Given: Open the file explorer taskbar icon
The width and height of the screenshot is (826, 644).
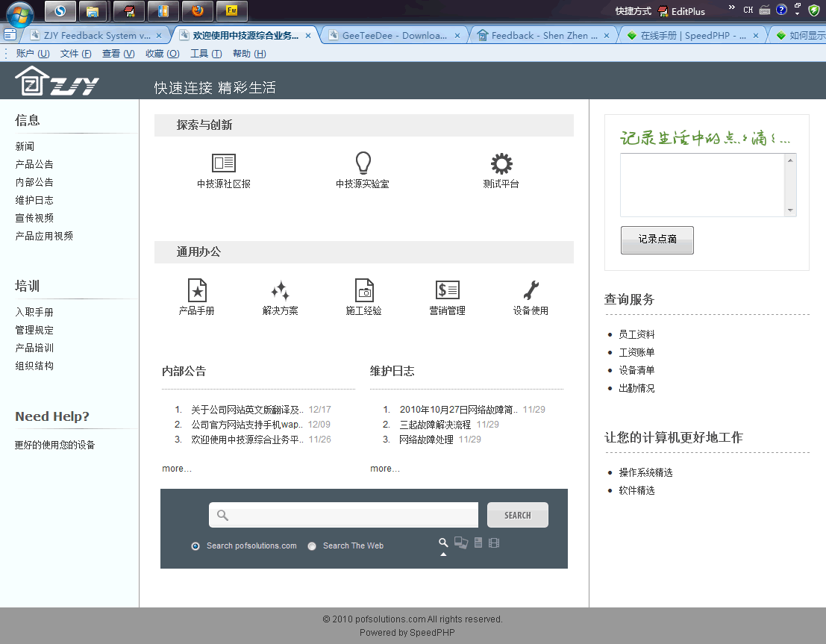Looking at the screenshot, I should coord(93,10).
